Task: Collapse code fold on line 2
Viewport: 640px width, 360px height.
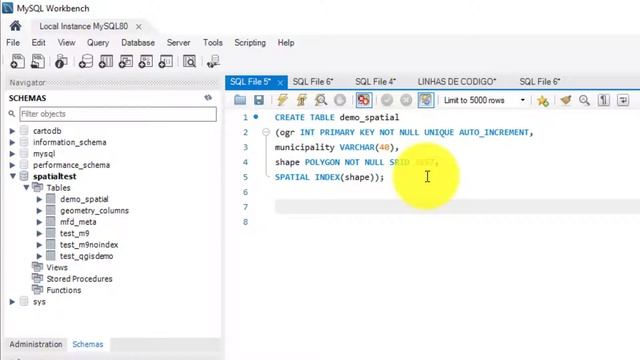Action: point(266,132)
